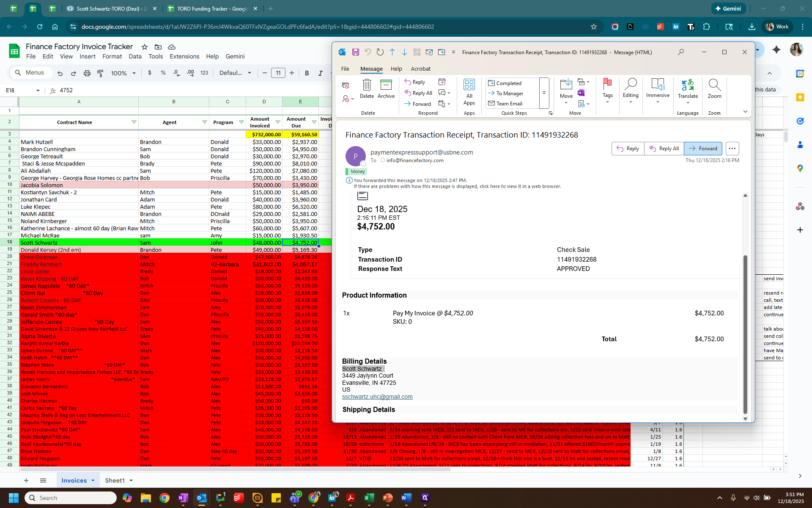Click the Archive icon in the Outlook ribbon

[386, 85]
